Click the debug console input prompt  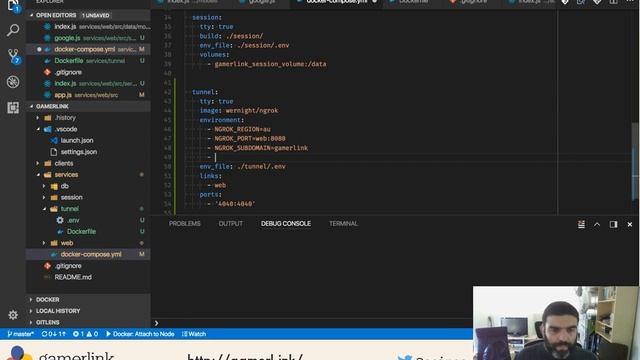(312, 323)
